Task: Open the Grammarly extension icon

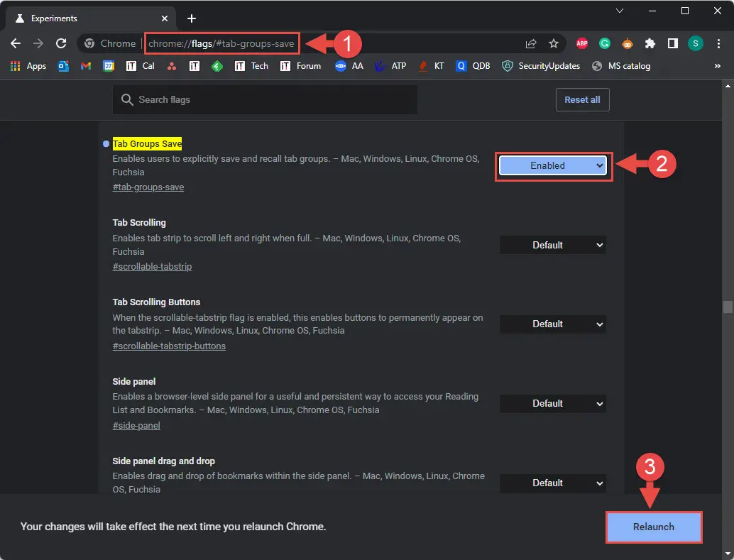Action: [x=605, y=43]
